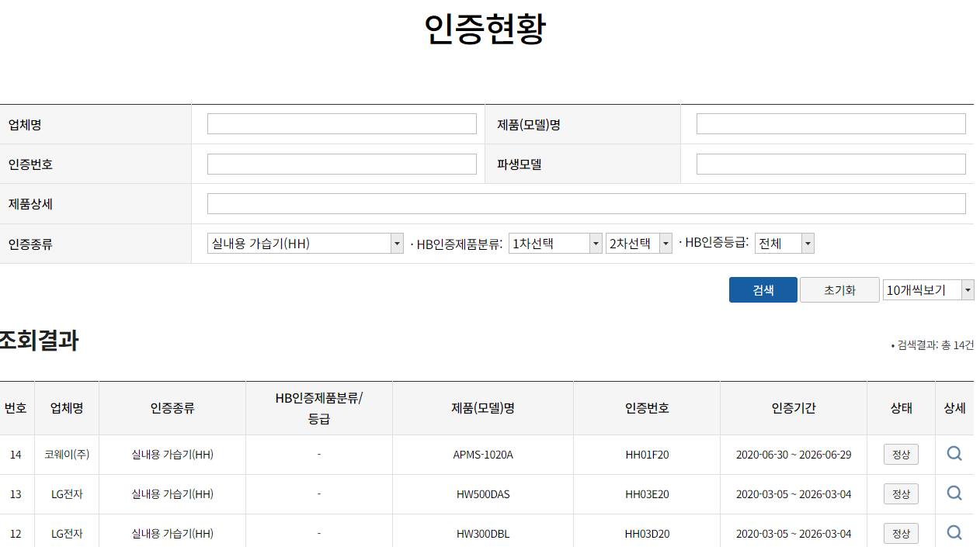980x547 pixels.
Task: Click the 제품(모델)명 input field
Action: 831,123
